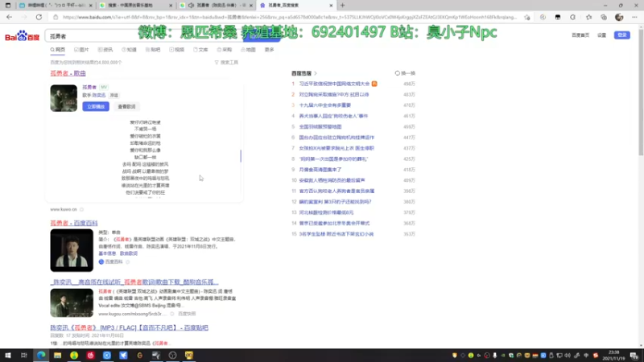Click the address bar URL
The height and width of the screenshot is (362, 644).
290,17
